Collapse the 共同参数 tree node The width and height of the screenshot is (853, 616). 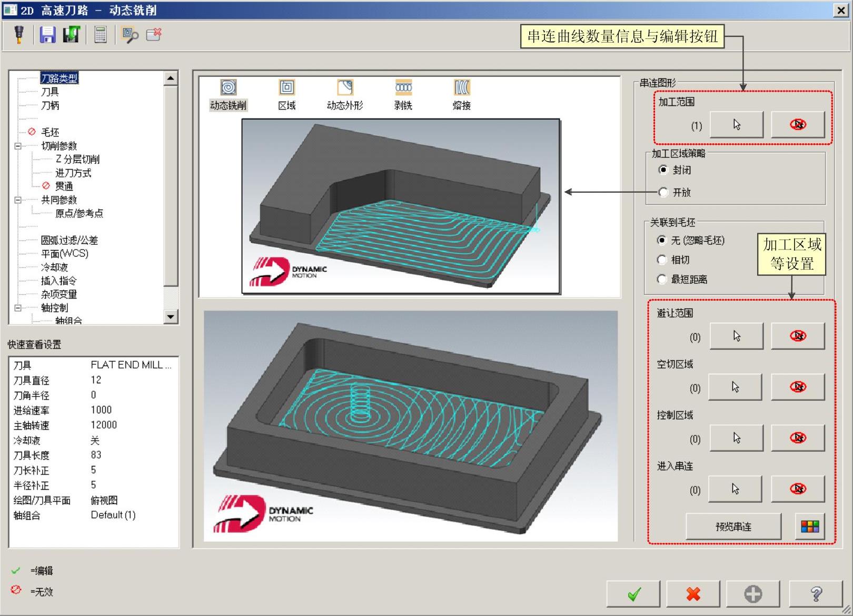(x=18, y=200)
